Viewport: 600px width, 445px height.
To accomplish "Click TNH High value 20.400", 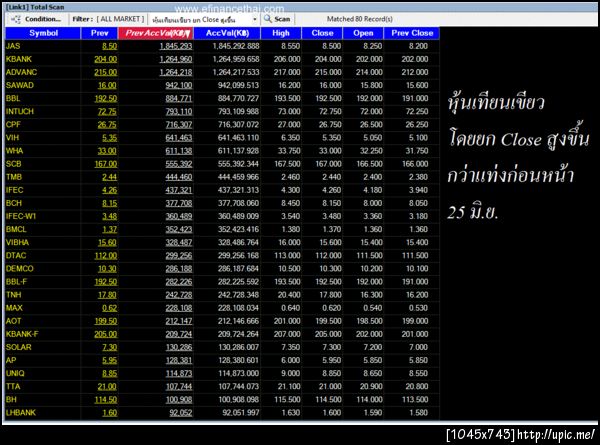I will (x=289, y=295).
